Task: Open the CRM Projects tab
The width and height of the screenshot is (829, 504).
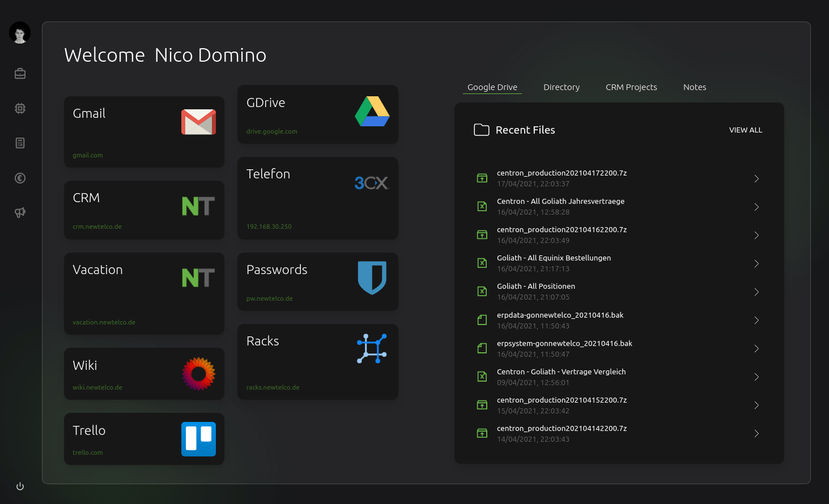Action: pyautogui.click(x=631, y=87)
